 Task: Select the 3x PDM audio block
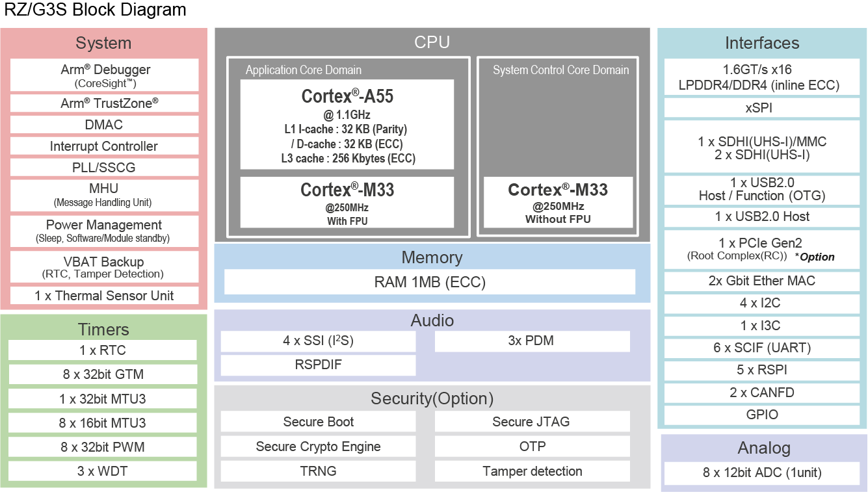[x=532, y=341]
